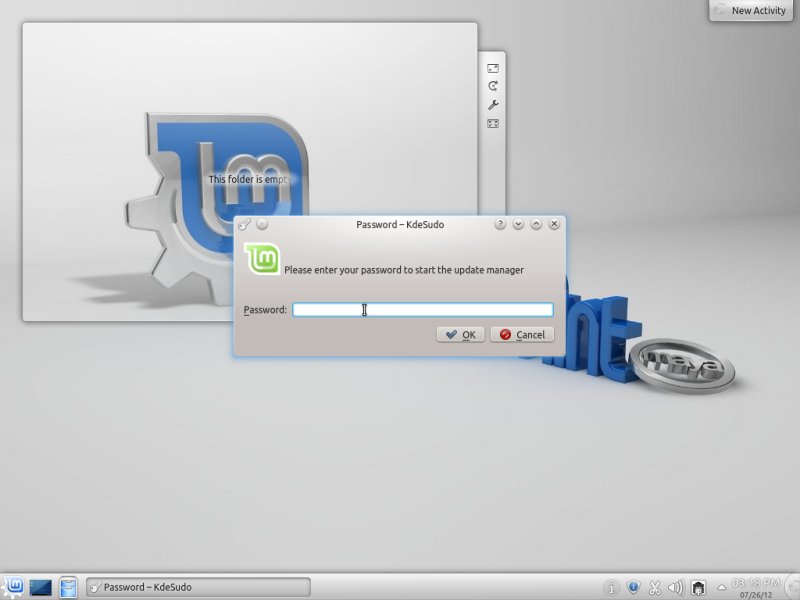Click the 'Please enter your password' message text
800x600 pixels.
point(404,270)
